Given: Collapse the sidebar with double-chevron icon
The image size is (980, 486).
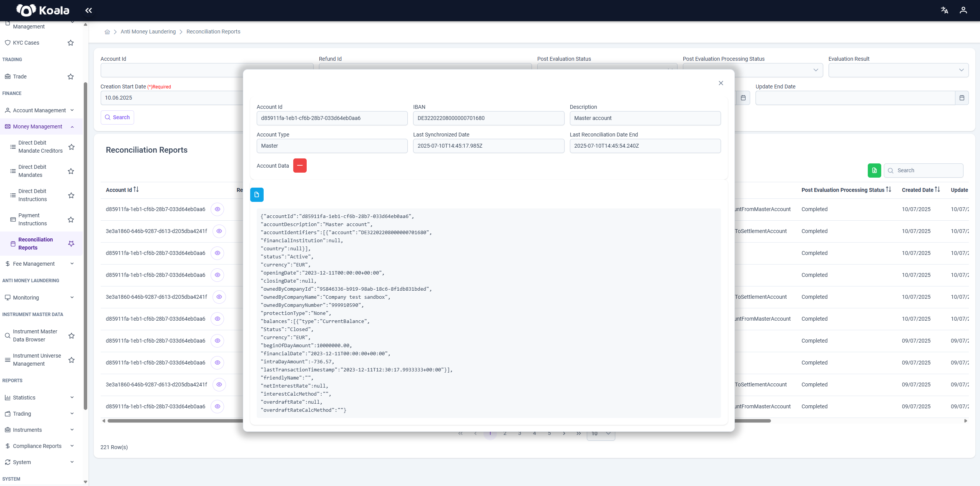Looking at the screenshot, I should tap(88, 10).
